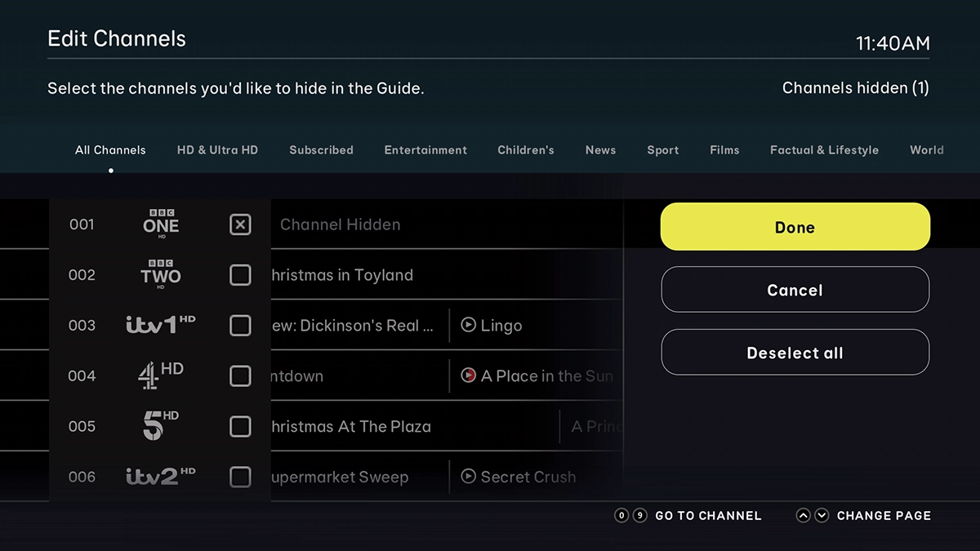
Task: Switch to the HD & Ultra HD tab
Action: (217, 150)
